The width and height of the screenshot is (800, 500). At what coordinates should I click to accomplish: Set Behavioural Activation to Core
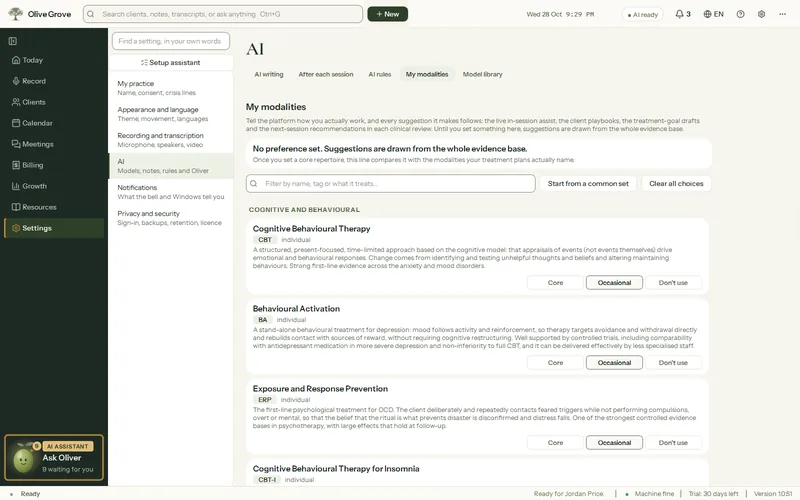coord(555,363)
